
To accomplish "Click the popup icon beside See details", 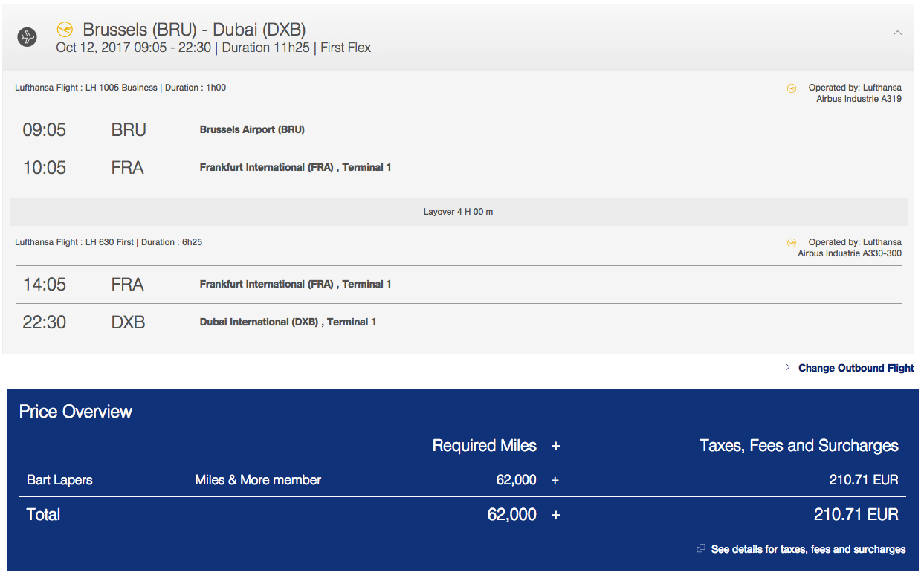I will pos(700,549).
